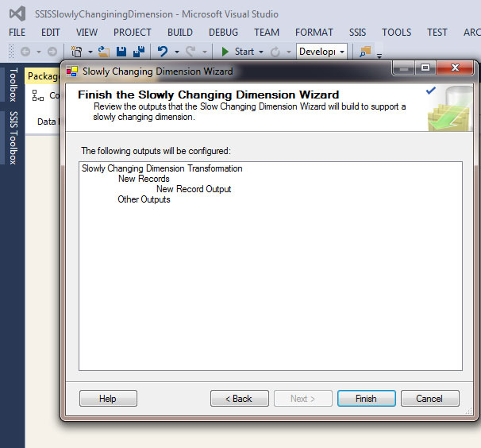Click the Redo toolbar icon
This screenshot has height=448, width=481.
click(190, 52)
